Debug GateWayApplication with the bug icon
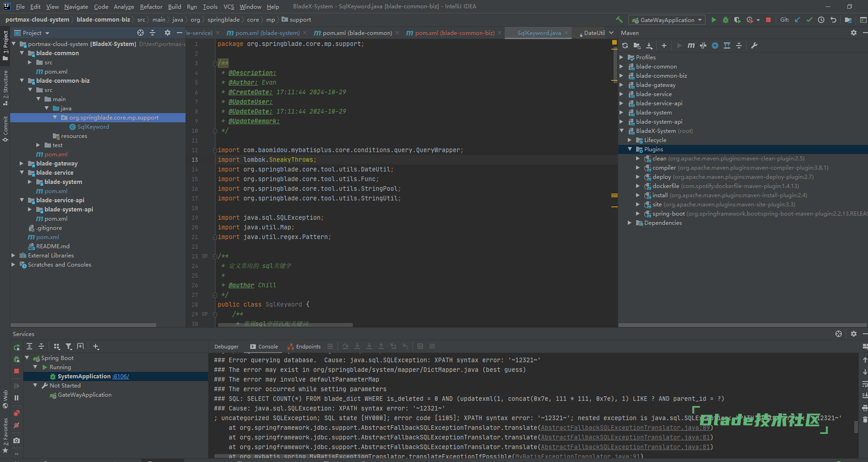The width and height of the screenshot is (868, 462). 726,20
